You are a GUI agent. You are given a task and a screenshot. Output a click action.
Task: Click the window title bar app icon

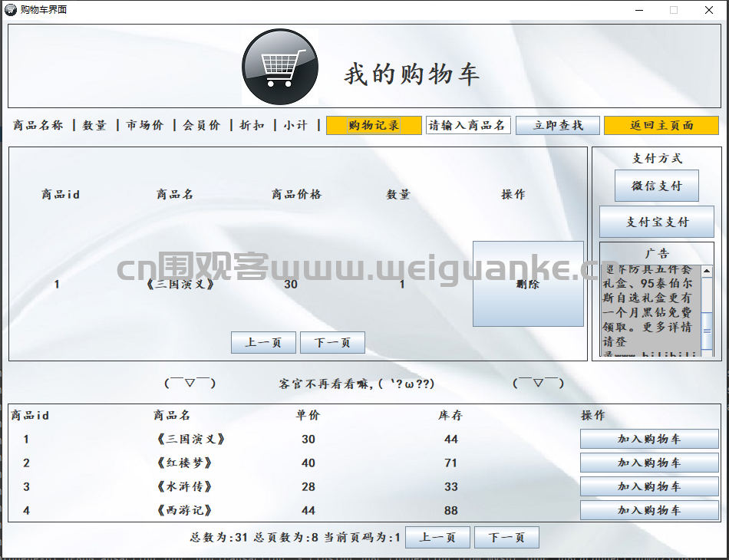tap(10, 9)
